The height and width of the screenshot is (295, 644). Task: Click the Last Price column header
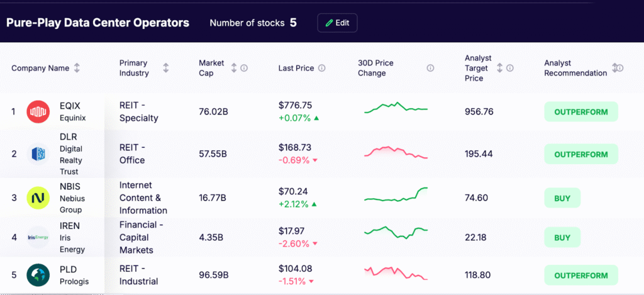coord(296,68)
